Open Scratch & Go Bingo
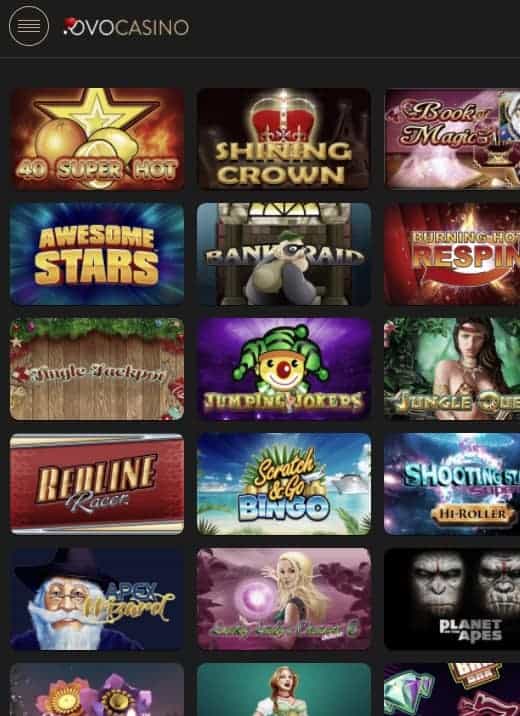Screen dimensions: 520x716 point(284,484)
